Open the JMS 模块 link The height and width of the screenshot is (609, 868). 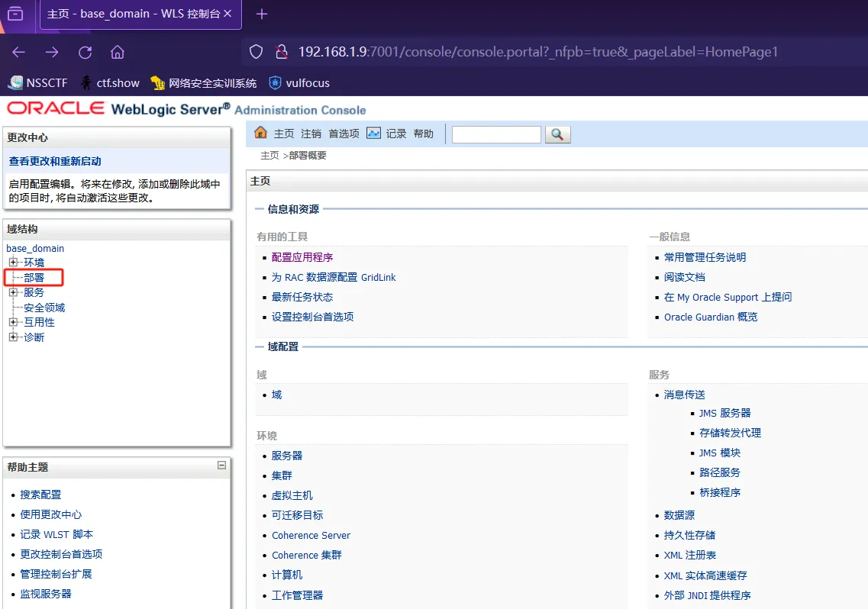point(720,453)
